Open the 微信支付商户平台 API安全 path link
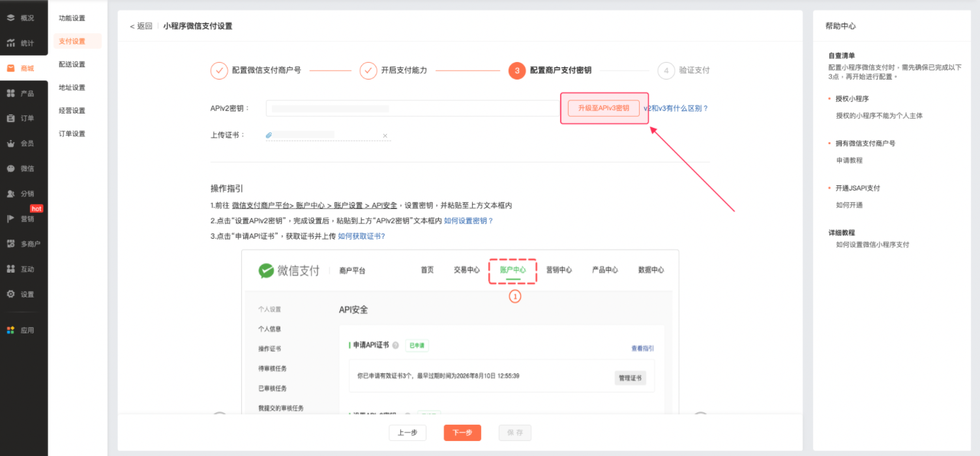980x456 pixels. tap(314, 205)
